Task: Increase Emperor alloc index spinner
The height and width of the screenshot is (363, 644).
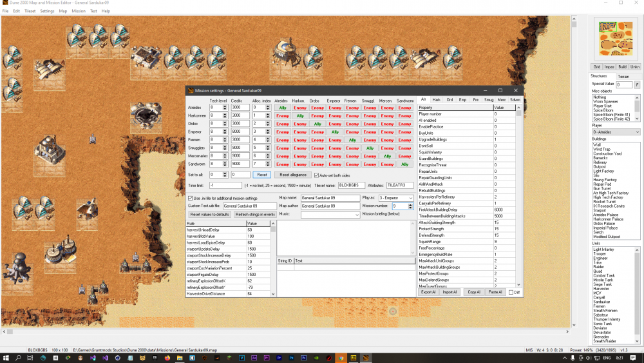Action: [x=268, y=130]
